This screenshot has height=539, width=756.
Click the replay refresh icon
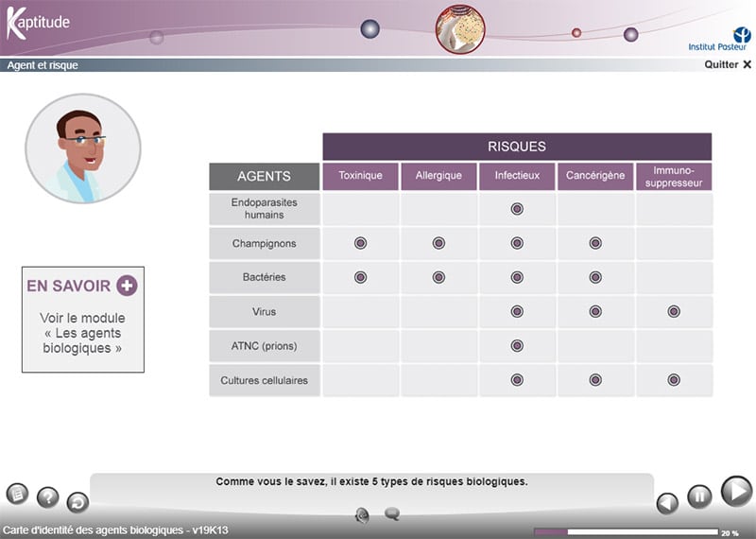[x=77, y=502]
